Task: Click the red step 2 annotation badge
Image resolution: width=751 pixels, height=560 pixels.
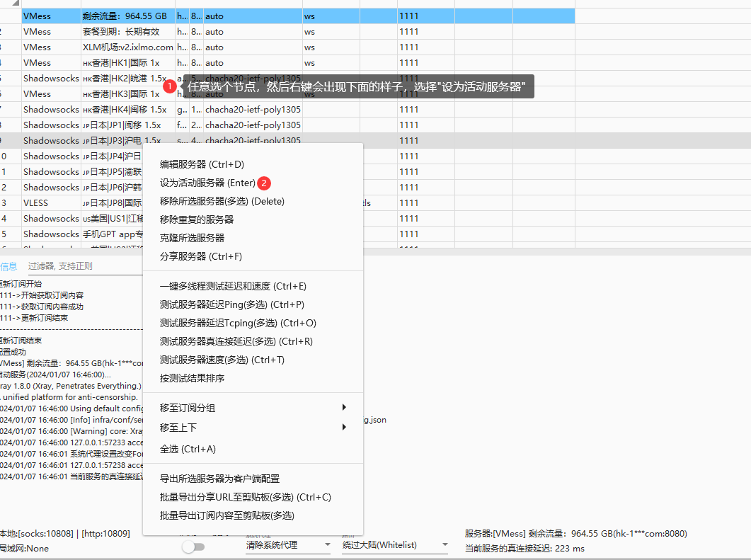Action: (264, 183)
